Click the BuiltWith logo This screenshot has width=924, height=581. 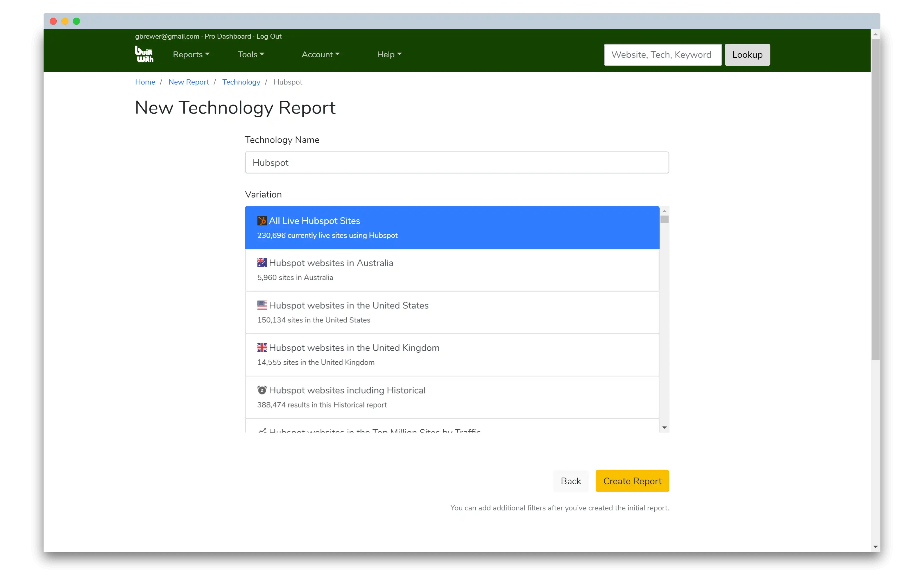click(x=144, y=54)
